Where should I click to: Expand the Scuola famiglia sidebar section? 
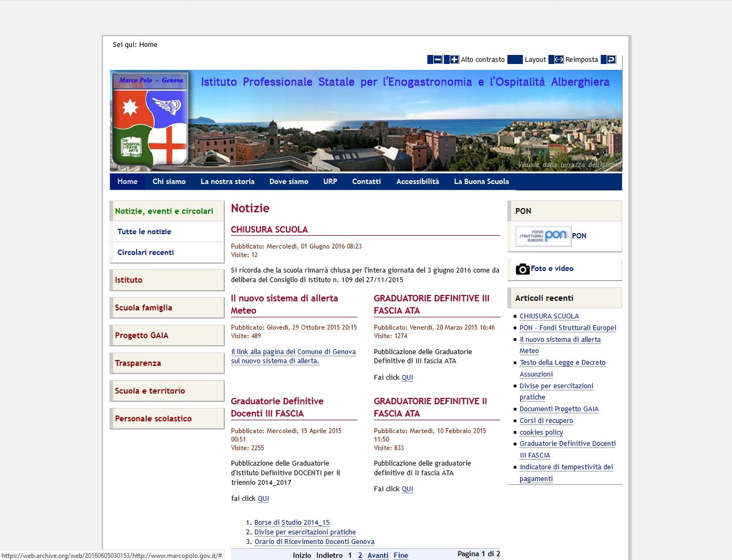tap(167, 307)
